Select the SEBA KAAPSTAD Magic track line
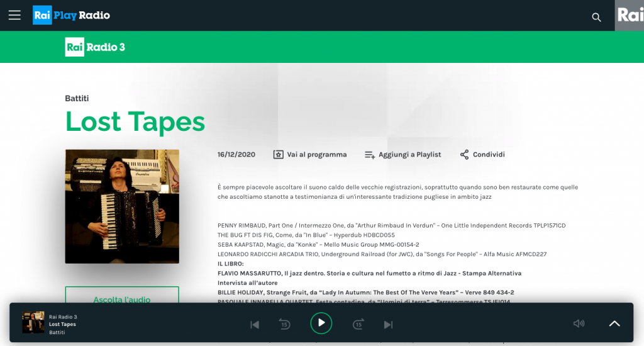The width and height of the screenshot is (644, 346). [318, 245]
